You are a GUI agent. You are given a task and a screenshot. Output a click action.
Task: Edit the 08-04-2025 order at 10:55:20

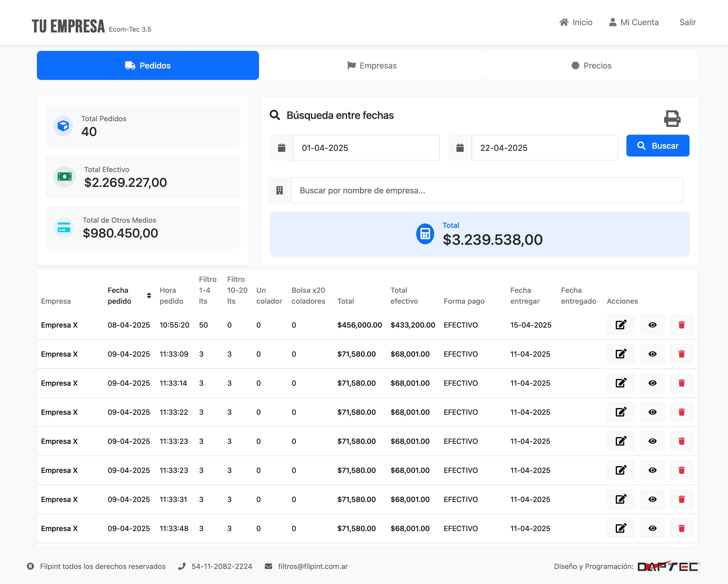(621, 325)
